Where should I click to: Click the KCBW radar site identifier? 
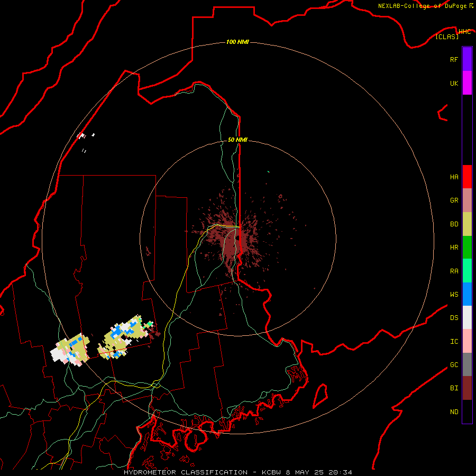point(271,472)
